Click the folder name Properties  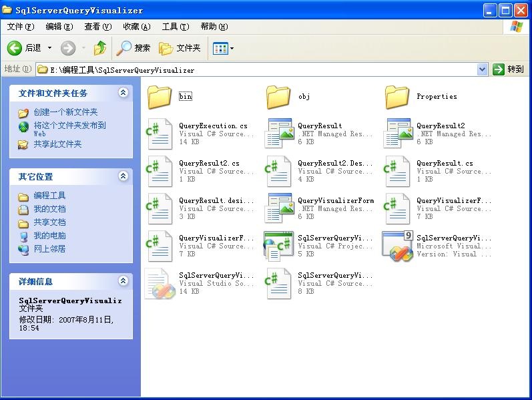click(437, 96)
